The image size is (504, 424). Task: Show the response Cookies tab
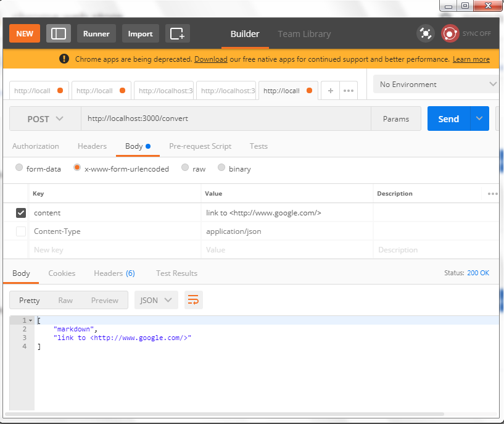62,273
